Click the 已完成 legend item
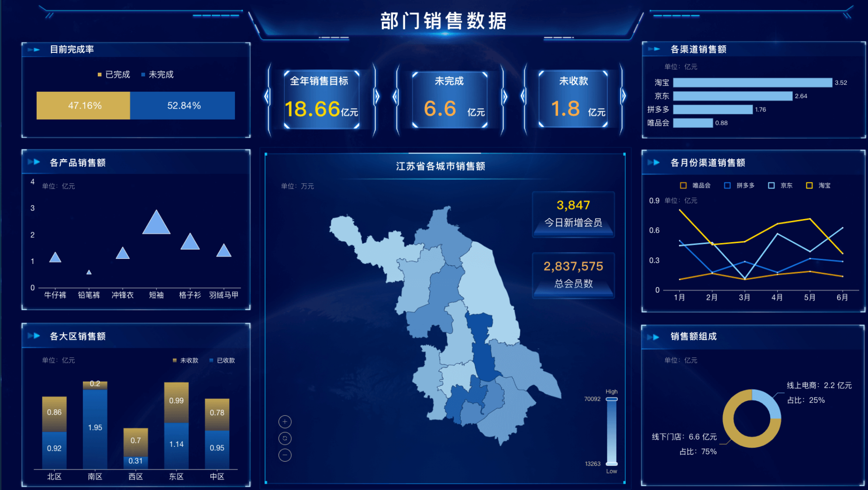This screenshot has height=490, width=868. tap(114, 75)
